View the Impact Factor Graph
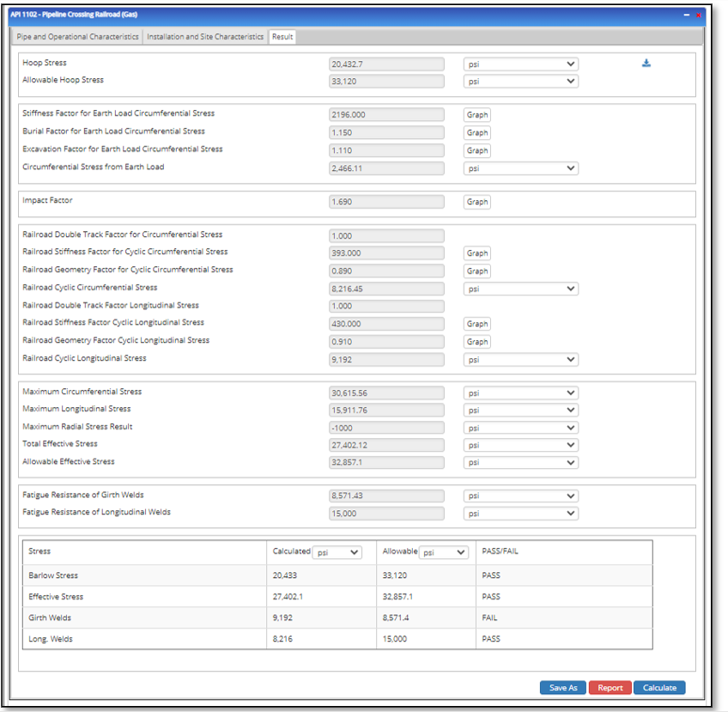Screen dimensions: 728x712 pos(477,202)
